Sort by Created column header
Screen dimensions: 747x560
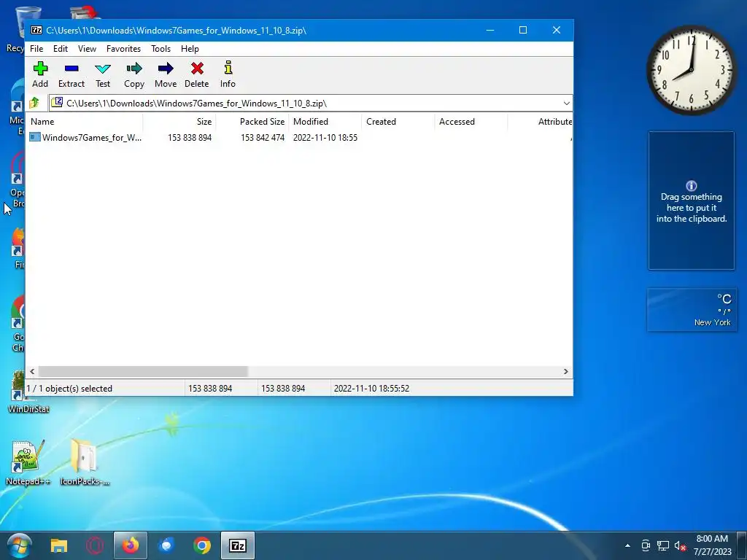398,122
